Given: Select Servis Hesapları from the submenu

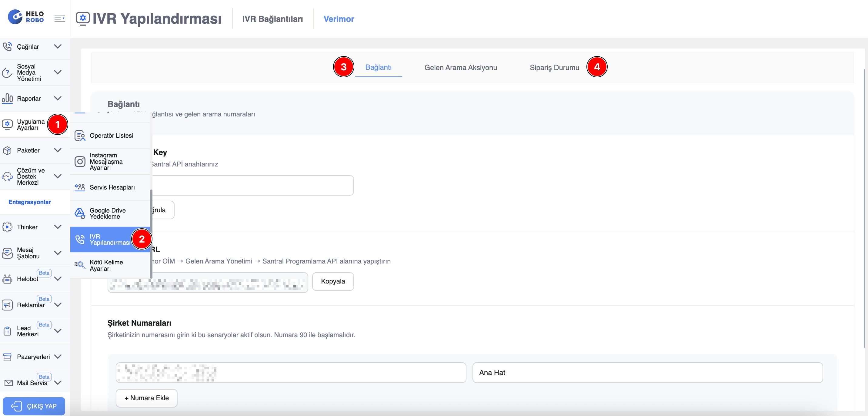Looking at the screenshot, I should click(x=110, y=187).
